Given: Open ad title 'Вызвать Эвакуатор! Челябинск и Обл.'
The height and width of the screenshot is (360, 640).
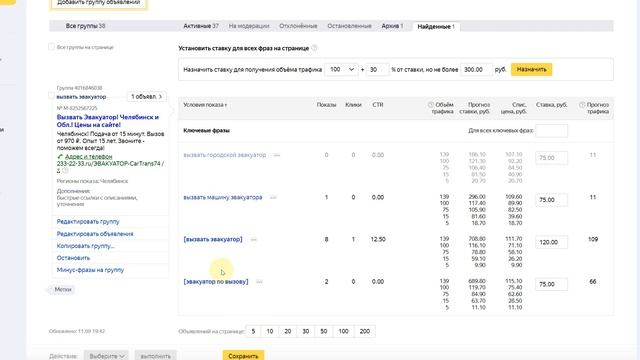Looking at the screenshot, I should pos(108,121).
